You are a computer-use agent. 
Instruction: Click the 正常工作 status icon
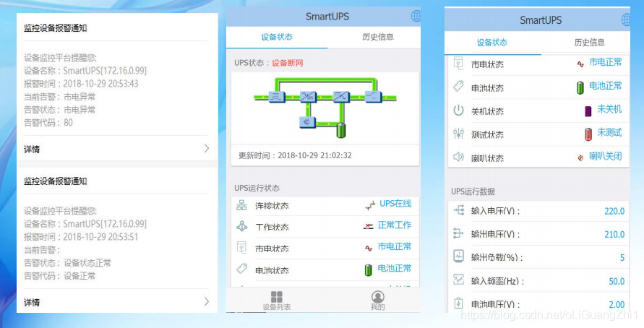pos(369,227)
